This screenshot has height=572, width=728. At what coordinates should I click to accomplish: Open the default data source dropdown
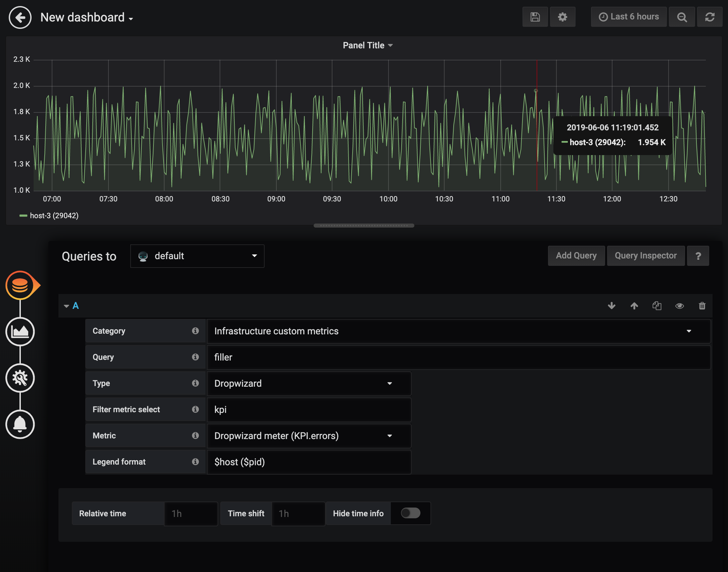pyautogui.click(x=197, y=256)
